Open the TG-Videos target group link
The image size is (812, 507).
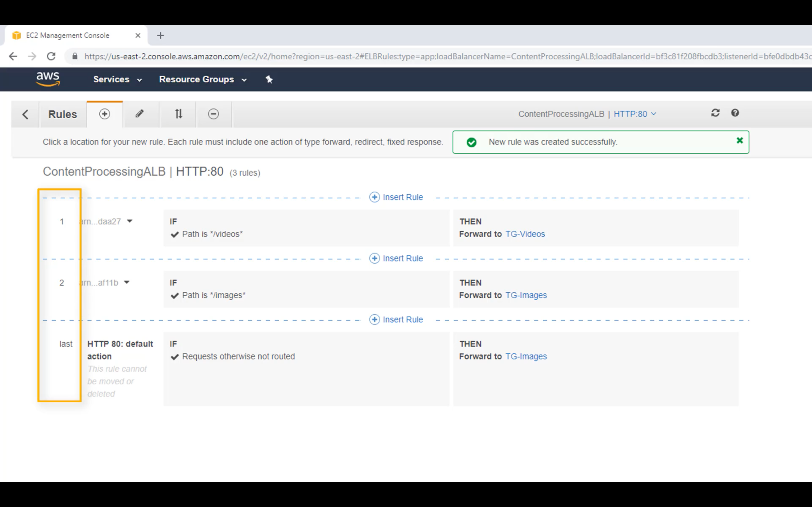[x=525, y=234]
